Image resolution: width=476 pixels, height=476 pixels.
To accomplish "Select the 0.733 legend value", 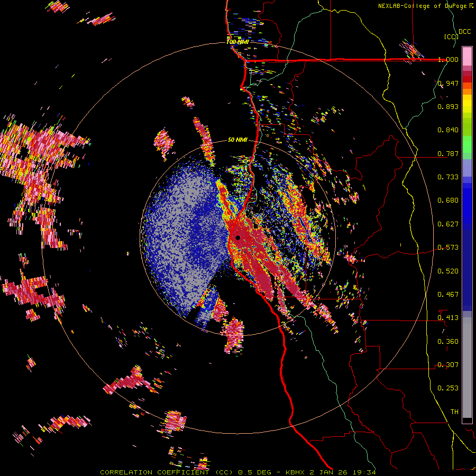I will pos(448,177).
